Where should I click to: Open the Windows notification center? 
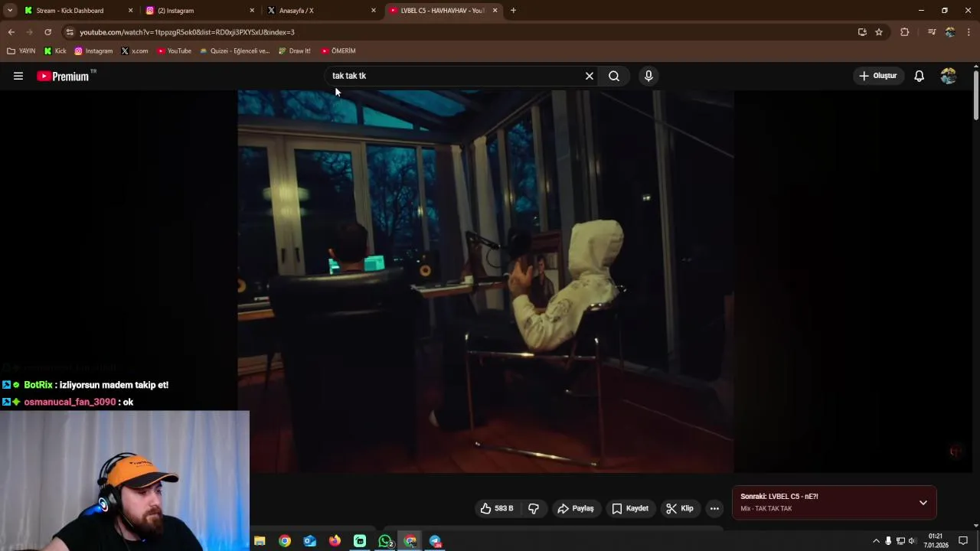click(x=963, y=541)
